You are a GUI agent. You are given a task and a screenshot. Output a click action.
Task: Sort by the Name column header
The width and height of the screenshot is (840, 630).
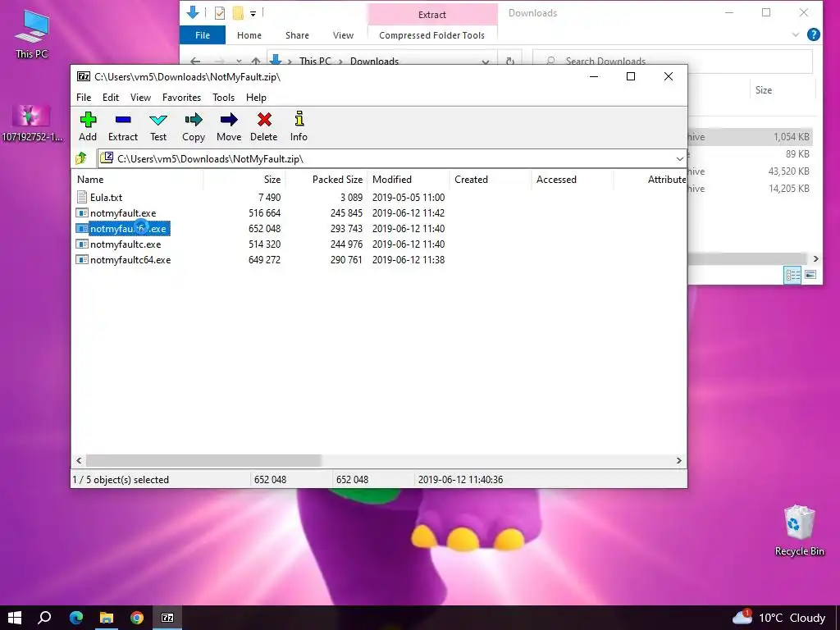coord(137,180)
